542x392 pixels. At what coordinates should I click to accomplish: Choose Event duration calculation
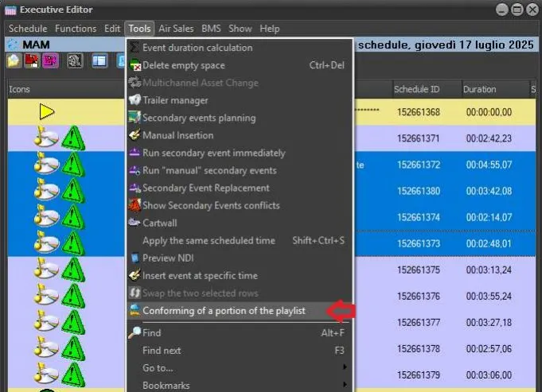(197, 48)
